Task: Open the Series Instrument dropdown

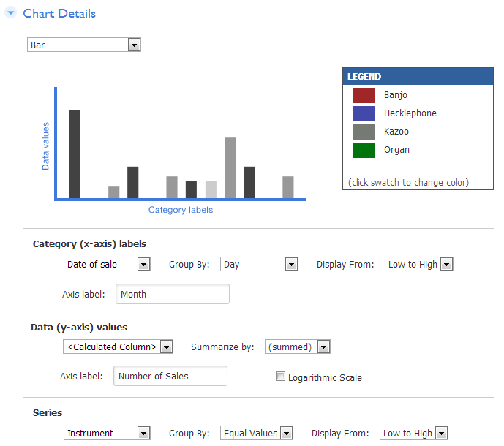Action: click(107, 433)
